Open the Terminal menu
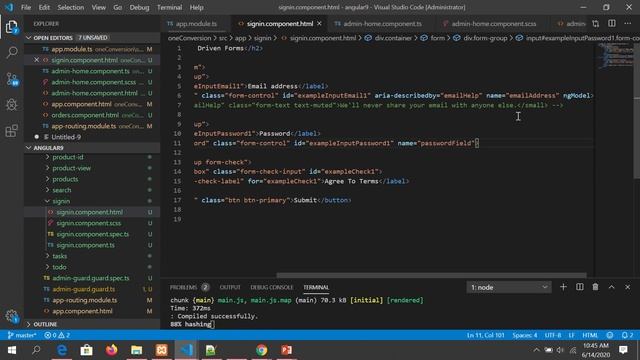Screen dimensions: 640x360 click(x=169, y=7)
